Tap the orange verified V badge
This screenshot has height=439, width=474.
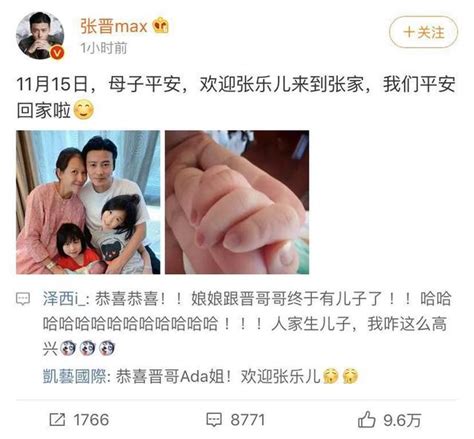pyautogui.click(x=57, y=53)
